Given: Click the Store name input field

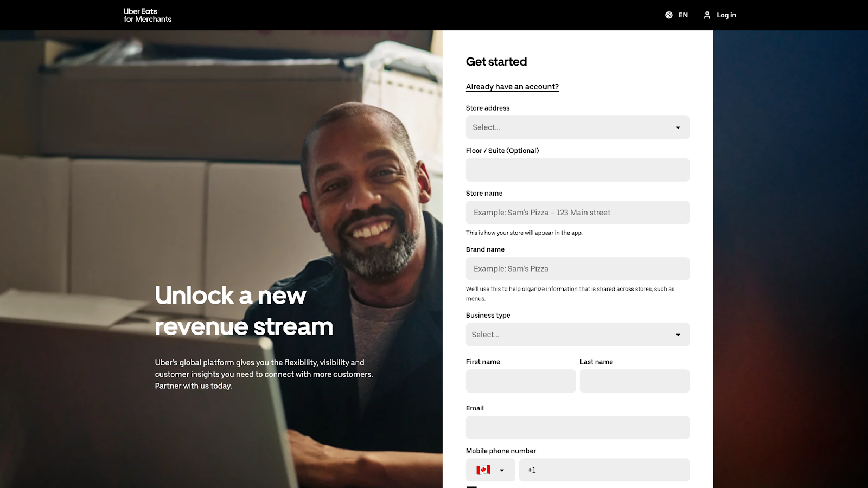Looking at the screenshot, I should (x=577, y=213).
